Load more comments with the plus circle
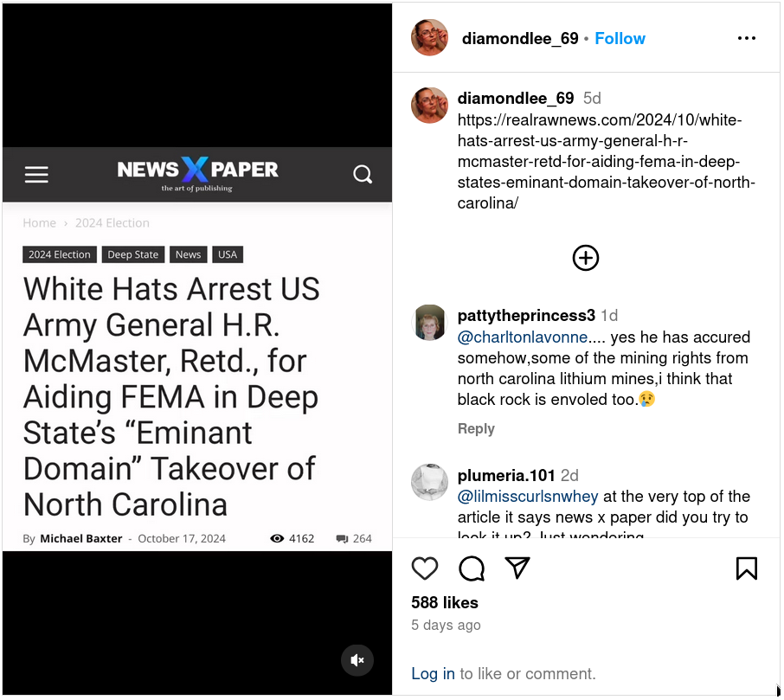Image resolution: width=784 pixels, height=700 pixels. pyautogui.click(x=586, y=258)
